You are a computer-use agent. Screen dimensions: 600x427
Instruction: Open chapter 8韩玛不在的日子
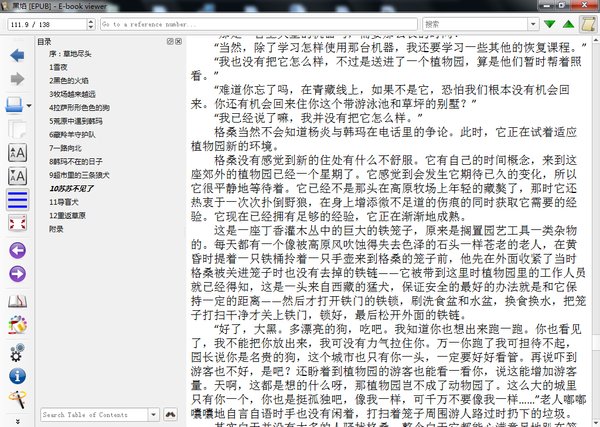click(x=75, y=161)
